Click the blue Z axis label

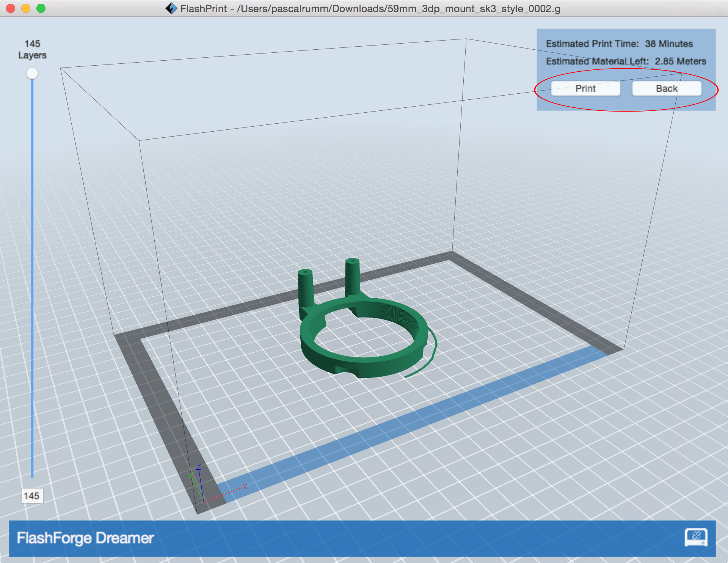pyautogui.click(x=198, y=467)
